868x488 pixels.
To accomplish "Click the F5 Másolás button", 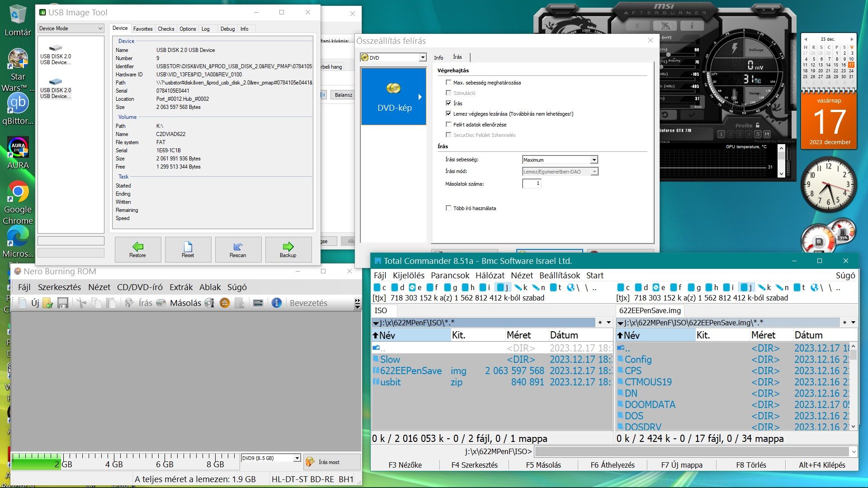I will coord(543,465).
